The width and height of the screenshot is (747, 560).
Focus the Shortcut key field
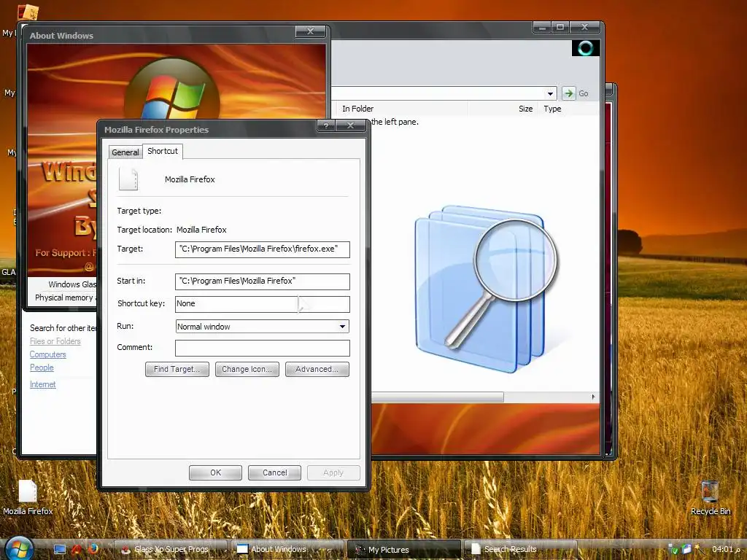point(262,304)
